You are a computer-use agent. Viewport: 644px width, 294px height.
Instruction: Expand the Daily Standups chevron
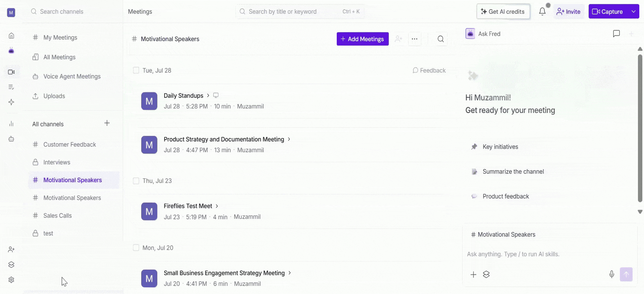(208, 95)
